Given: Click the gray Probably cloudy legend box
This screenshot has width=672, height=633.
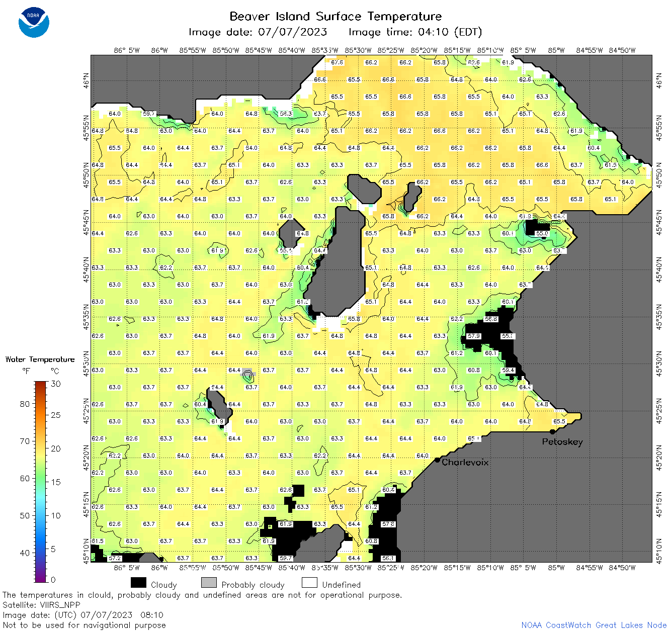Looking at the screenshot, I should (x=209, y=582).
